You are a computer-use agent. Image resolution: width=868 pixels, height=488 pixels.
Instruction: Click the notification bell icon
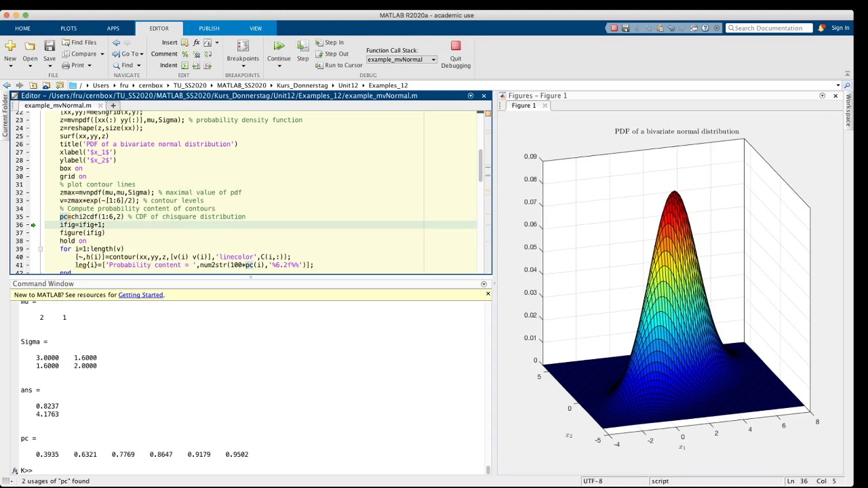point(821,28)
